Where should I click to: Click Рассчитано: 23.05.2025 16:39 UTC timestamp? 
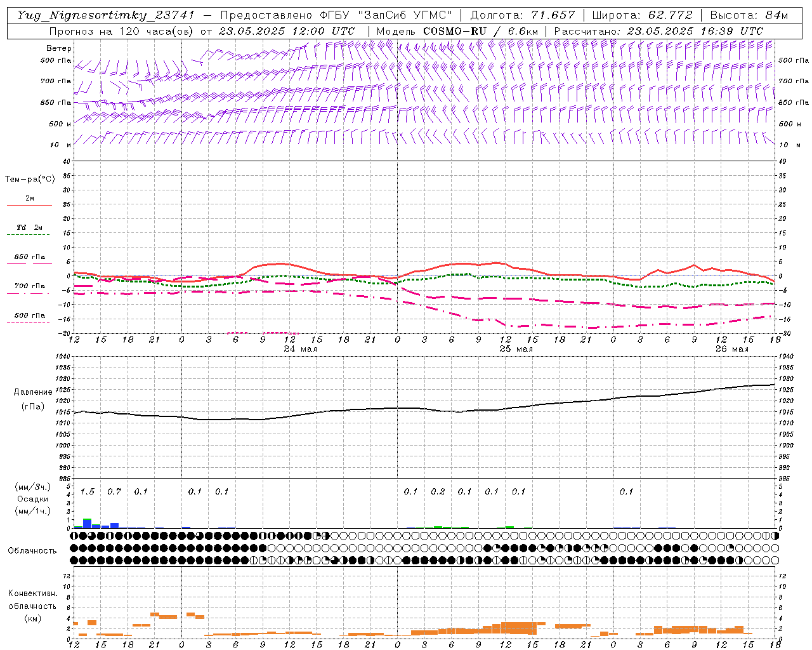[x=658, y=31]
